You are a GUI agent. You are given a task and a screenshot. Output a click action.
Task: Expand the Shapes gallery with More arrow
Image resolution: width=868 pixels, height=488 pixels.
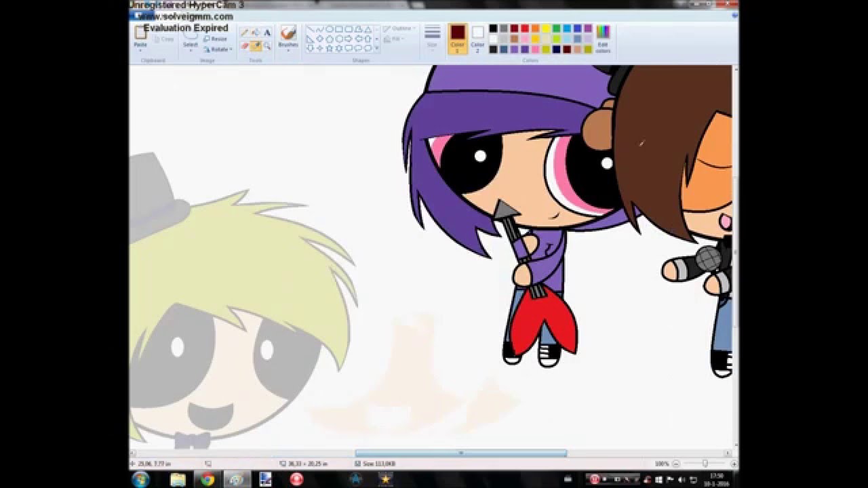click(376, 49)
